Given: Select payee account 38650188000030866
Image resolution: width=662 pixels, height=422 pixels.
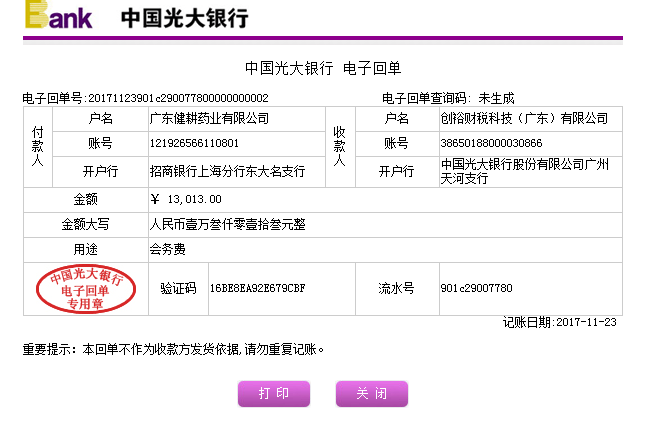Looking at the screenshot, I should 491,143.
